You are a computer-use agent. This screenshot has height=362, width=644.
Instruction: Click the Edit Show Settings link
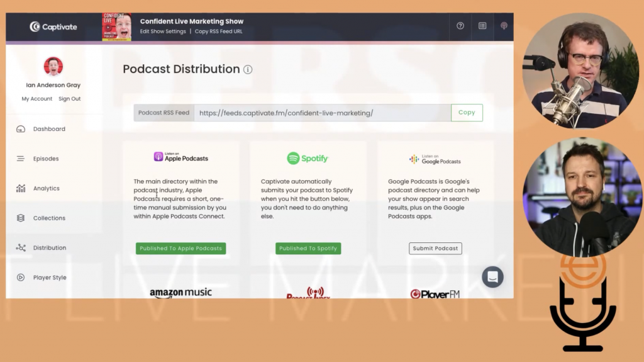(x=163, y=31)
